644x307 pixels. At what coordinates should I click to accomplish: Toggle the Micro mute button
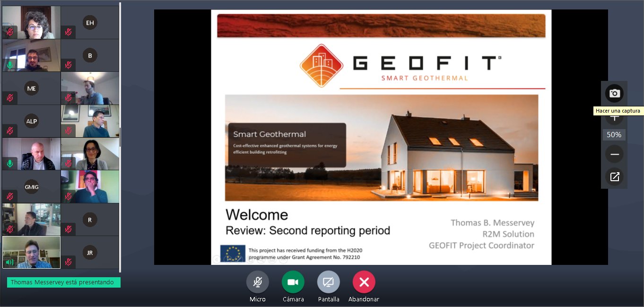pos(258,282)
